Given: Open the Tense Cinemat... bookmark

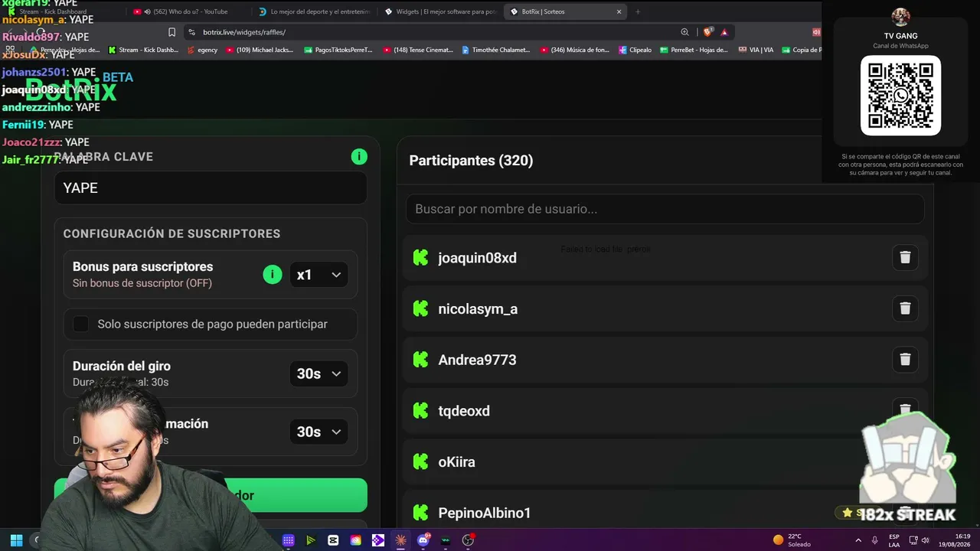Looking at the screenshot, I should (418, 50).
